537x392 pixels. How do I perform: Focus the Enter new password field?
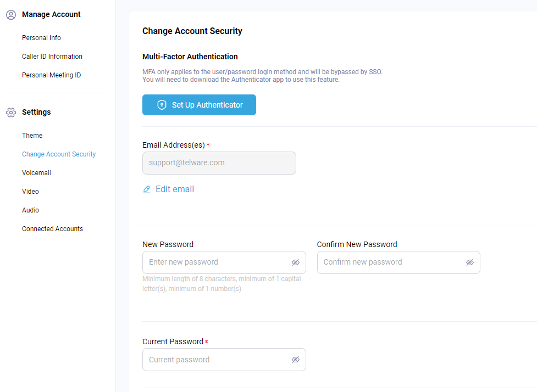click(x=224, y=262)
